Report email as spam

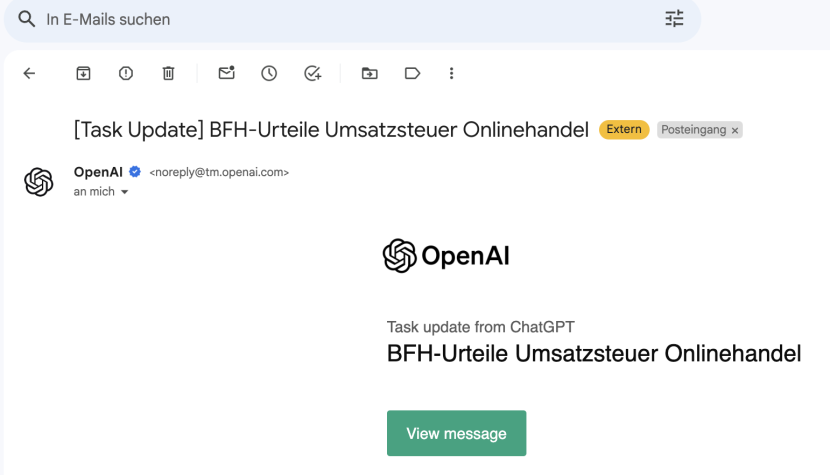click(x=125, y=73)
